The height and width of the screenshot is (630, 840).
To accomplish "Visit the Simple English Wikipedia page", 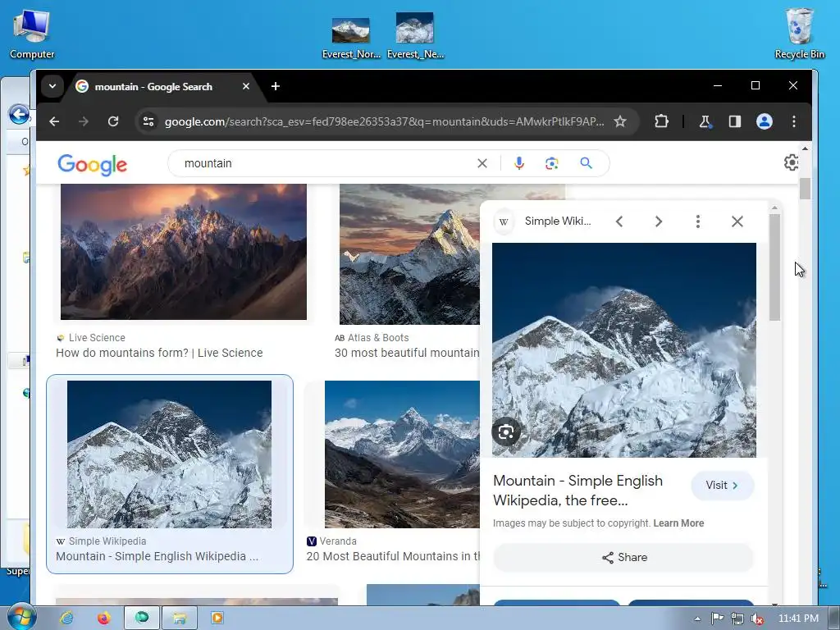I will pyautogui.click(x=722, y=486).
